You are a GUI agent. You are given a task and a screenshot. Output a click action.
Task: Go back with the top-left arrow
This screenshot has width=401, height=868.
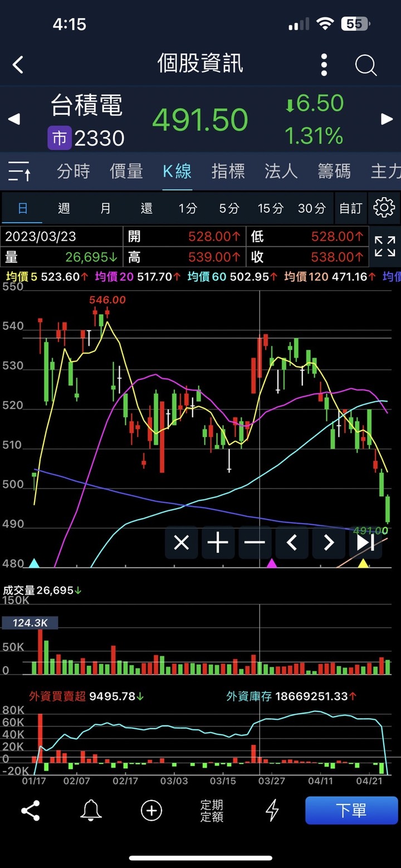pos(18,65)
